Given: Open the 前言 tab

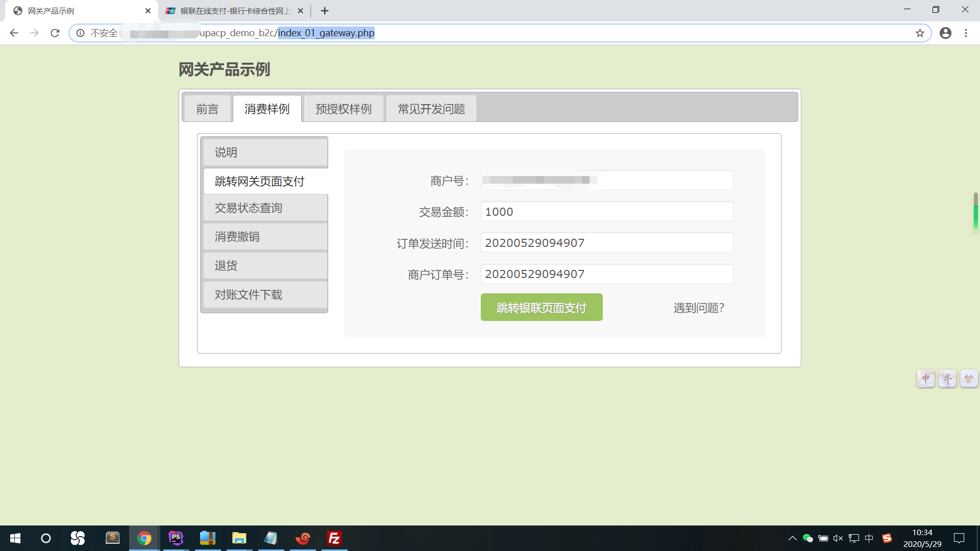Looking at the screenshot, I should (207, 109).
